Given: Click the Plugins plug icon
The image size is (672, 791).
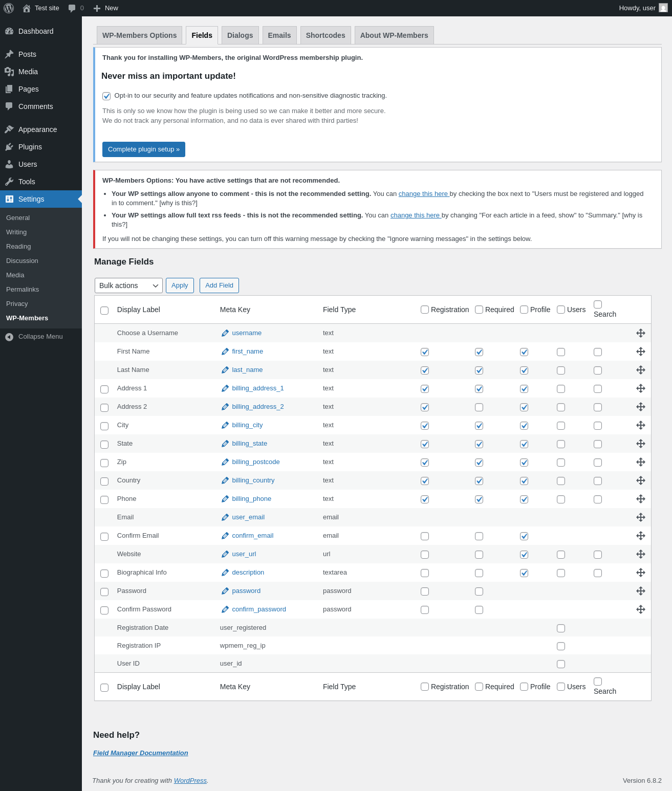Looking at the screenshot, I should coord(9,147).
